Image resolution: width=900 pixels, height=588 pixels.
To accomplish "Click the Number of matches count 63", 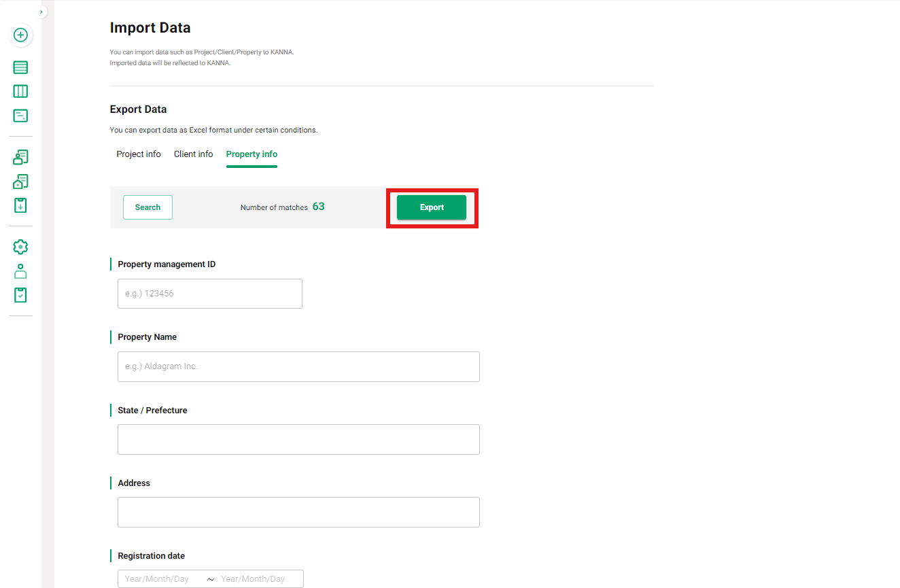I will tap(318, 205).
